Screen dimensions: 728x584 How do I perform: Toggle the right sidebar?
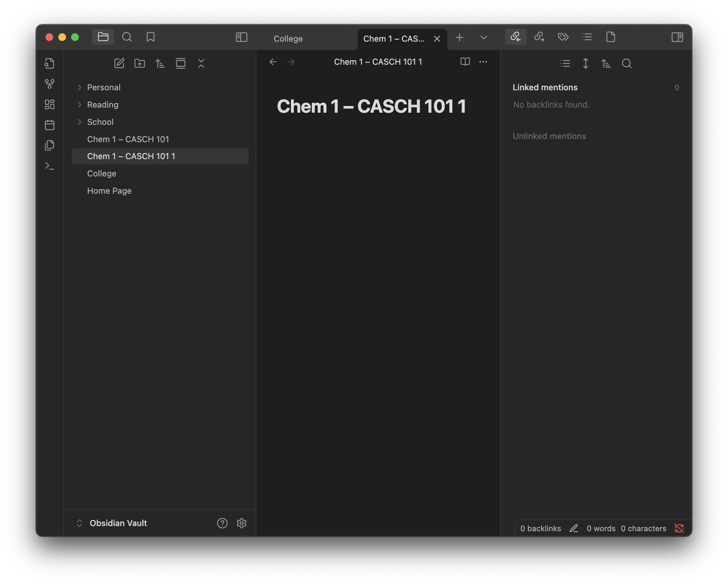677,37
